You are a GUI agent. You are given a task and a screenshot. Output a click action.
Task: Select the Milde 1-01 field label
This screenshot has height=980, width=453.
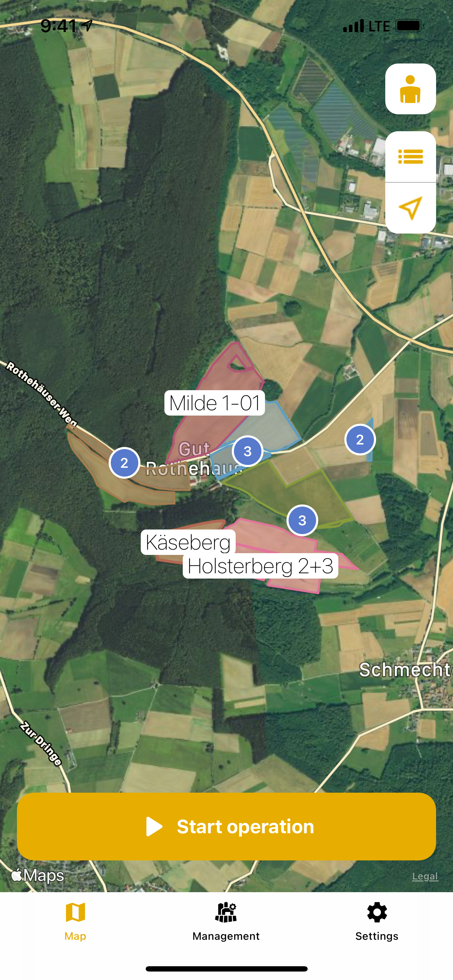pos(215,403)
